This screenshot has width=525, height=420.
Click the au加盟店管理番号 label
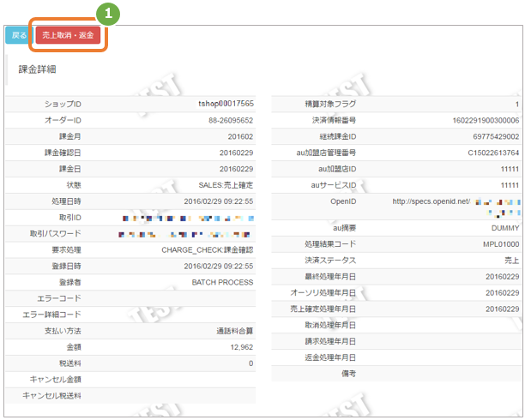(x=326, y=153)
